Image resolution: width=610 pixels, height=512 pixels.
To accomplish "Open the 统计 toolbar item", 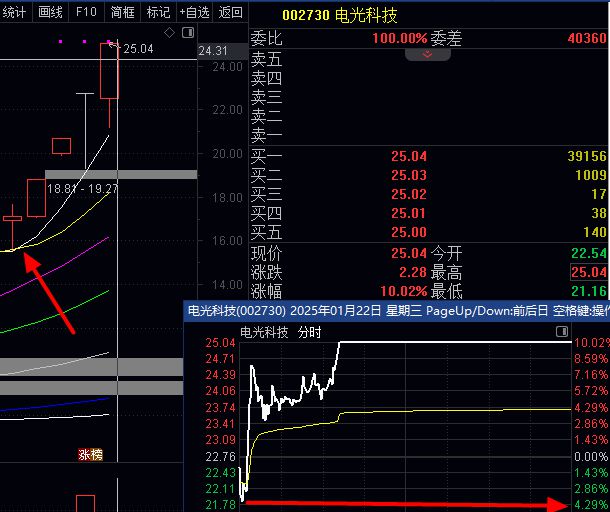I will click(x=15, y=12).
